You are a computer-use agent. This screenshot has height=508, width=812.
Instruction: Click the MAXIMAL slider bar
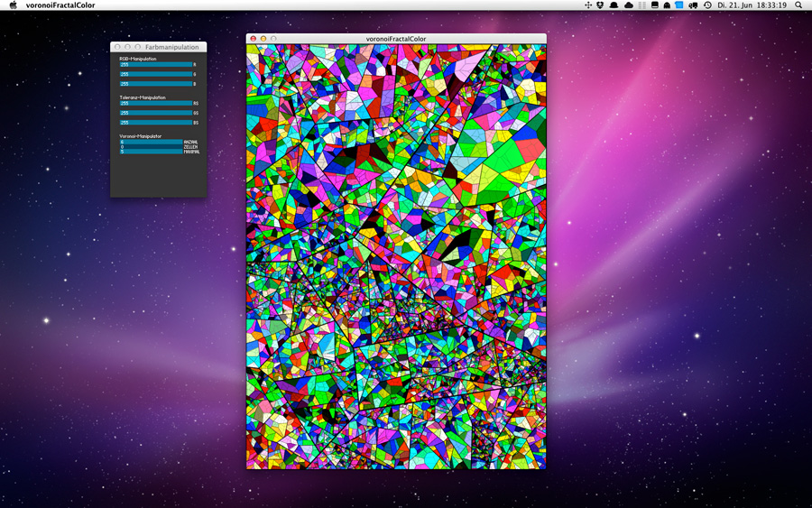(x=151, y=152)
